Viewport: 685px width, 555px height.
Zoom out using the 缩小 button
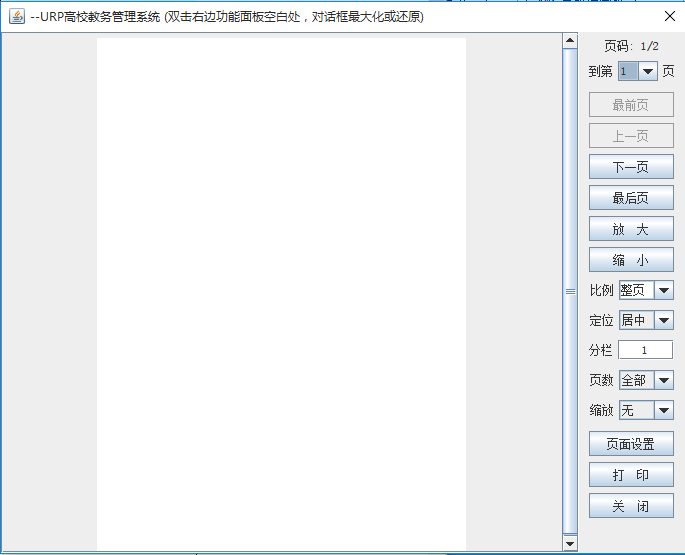631,260
